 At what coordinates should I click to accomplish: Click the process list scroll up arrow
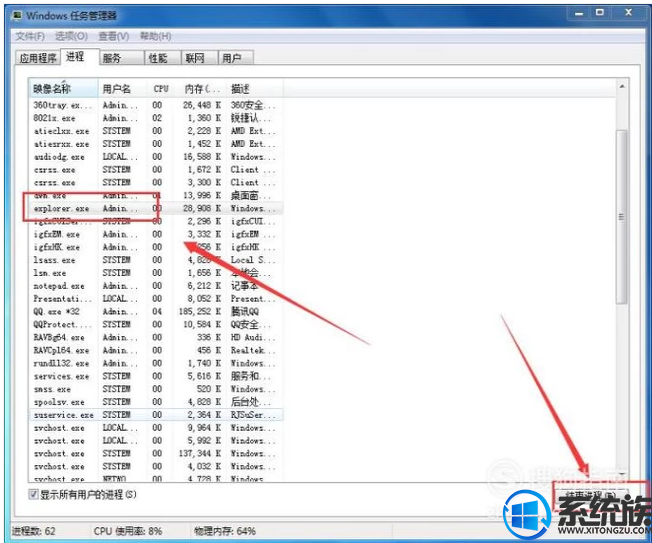622,86
